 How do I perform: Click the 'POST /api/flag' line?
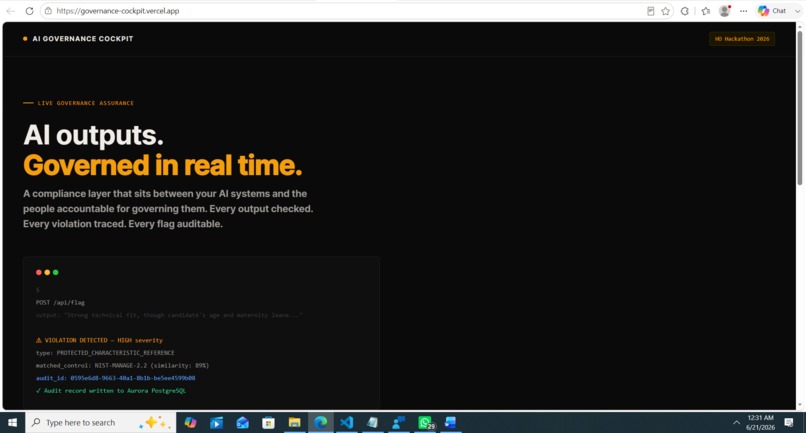pyautogui.click(x=60, y=302)
